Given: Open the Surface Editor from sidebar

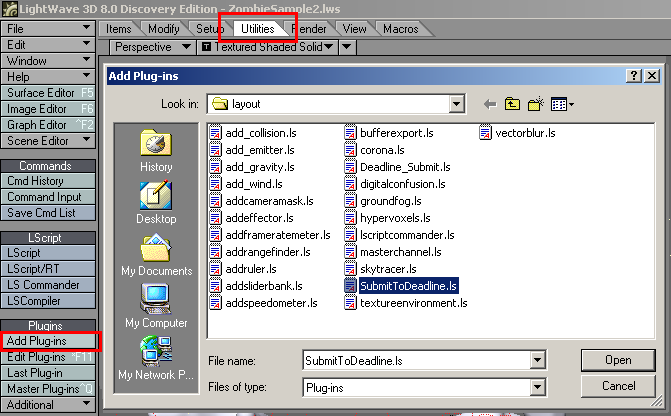Looking at the screenshot, I should point(48,93).
